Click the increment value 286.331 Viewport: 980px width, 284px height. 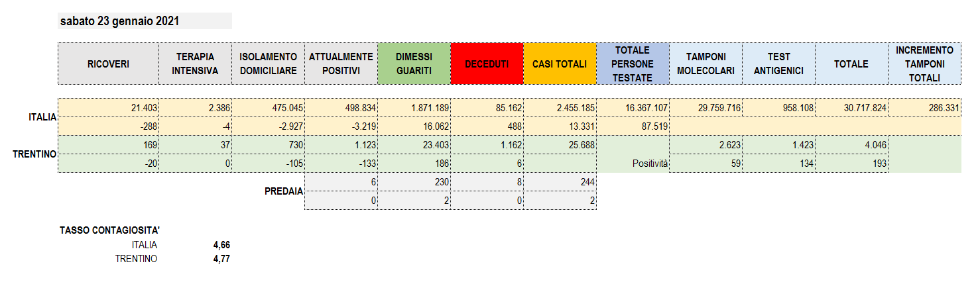[924, 107]
